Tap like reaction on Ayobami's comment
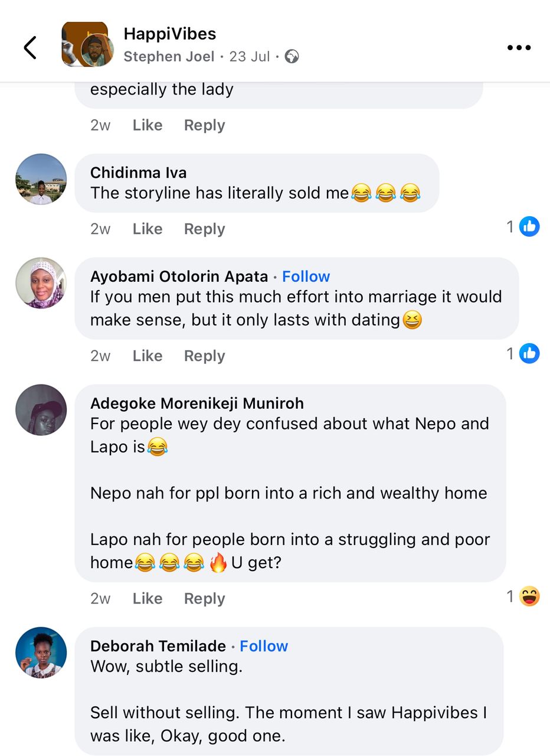The width and height of the screenshot is (550, 756). (x=529, y=353)
